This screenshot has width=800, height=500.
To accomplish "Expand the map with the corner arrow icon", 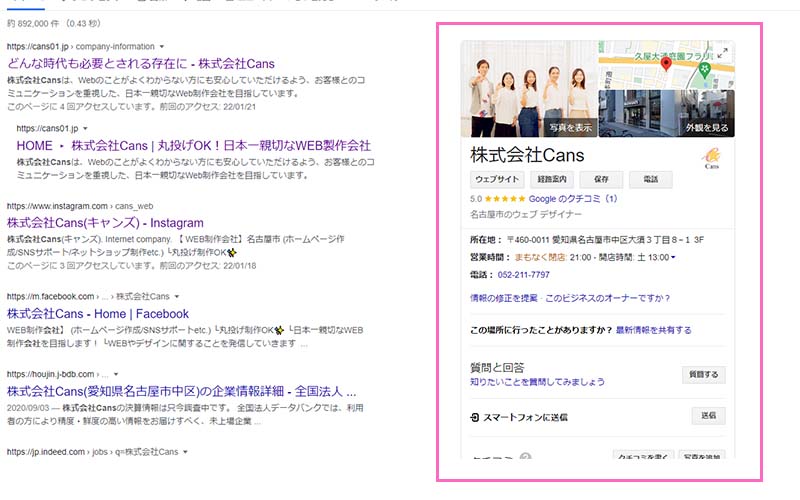I will [724, 51].
